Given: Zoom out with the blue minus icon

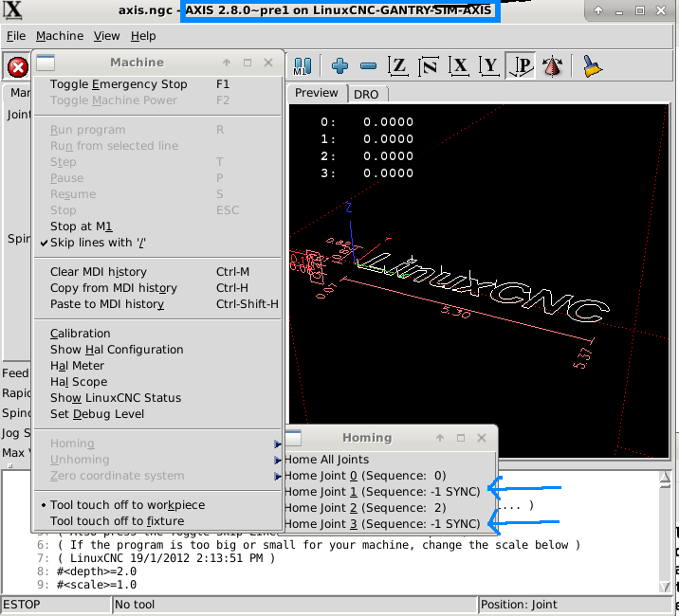Looking at the screenshot, I should pos(369,66).
